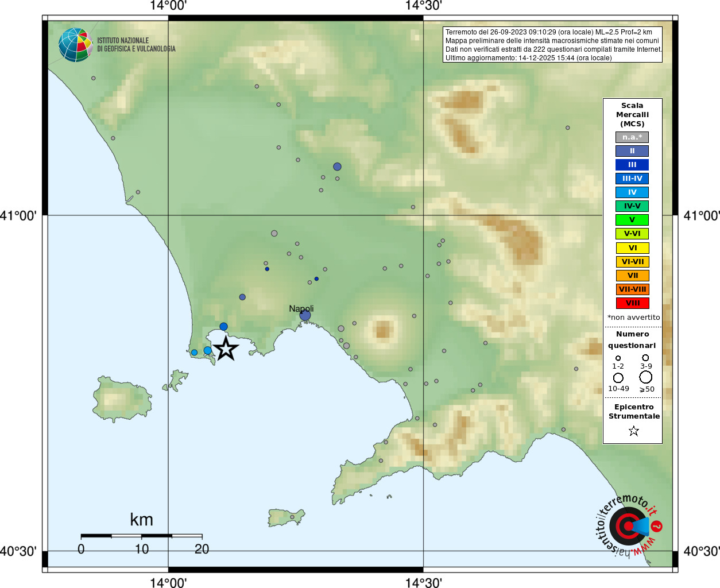The height and width of the screenshot is (588, 720).
Task: Click the Istituto Nazionale di Geofisica text
Action: (136, 45)
